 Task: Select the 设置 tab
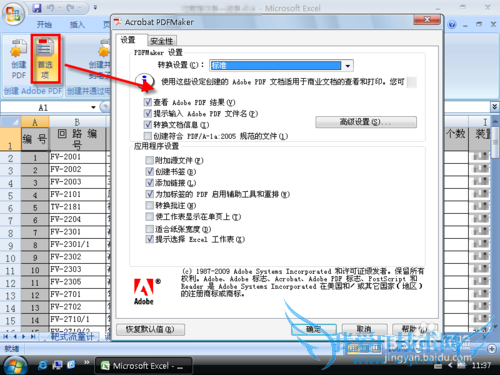point(128,40)
